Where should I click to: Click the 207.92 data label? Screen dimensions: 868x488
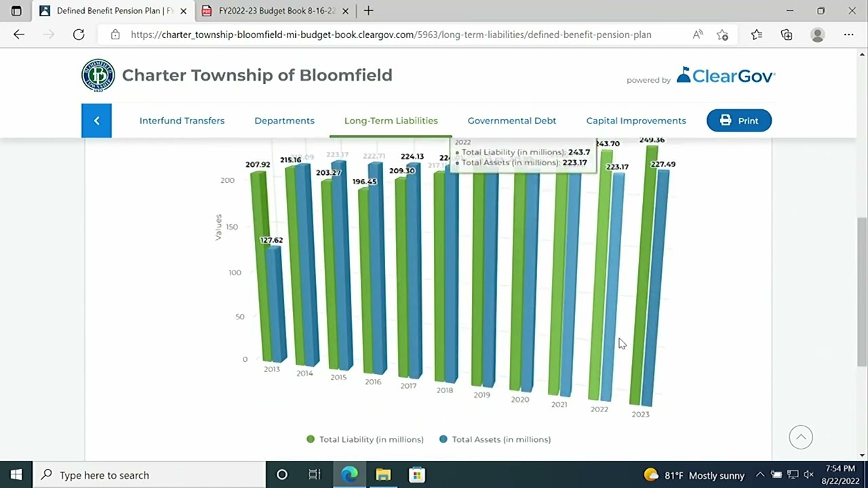[258, 165]
